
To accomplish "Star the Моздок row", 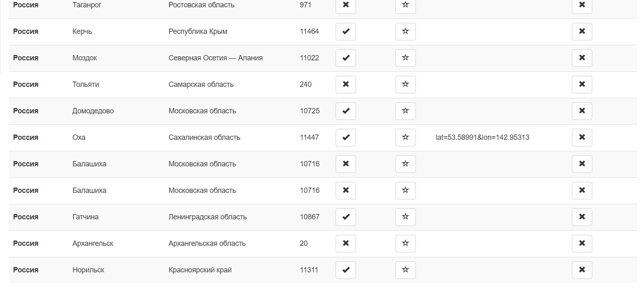I will pos(405,58).
